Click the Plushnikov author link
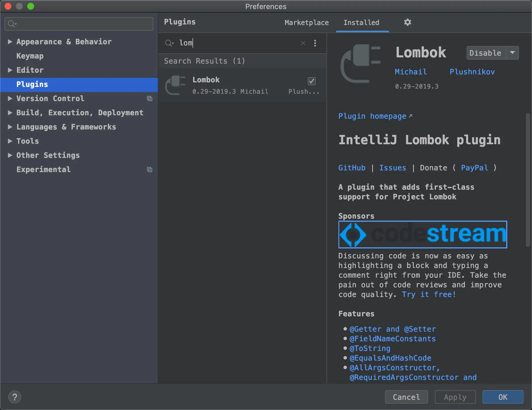The width and height of the screenshot is (532, 410). [472, 72]
